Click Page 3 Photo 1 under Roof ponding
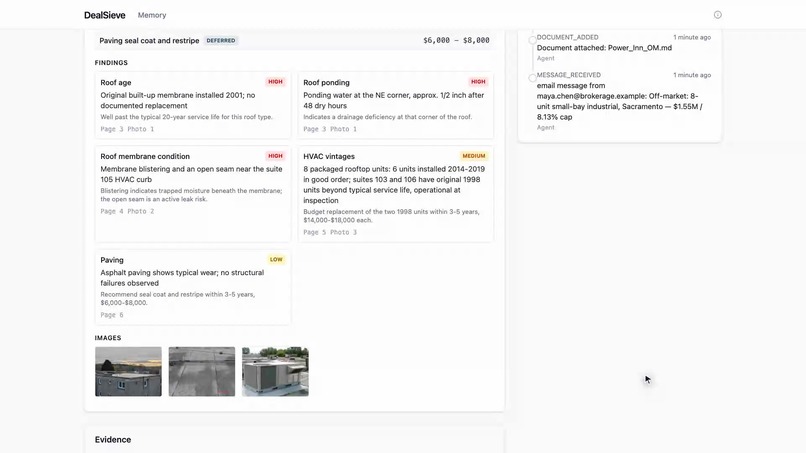Screen dimensions: 806x453 pyautogui.click(x=330, y=129)
